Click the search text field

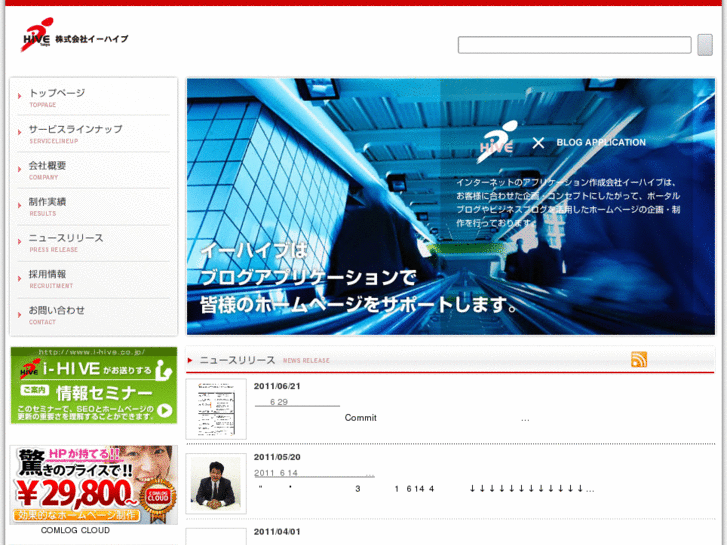(x=574, y=45)
